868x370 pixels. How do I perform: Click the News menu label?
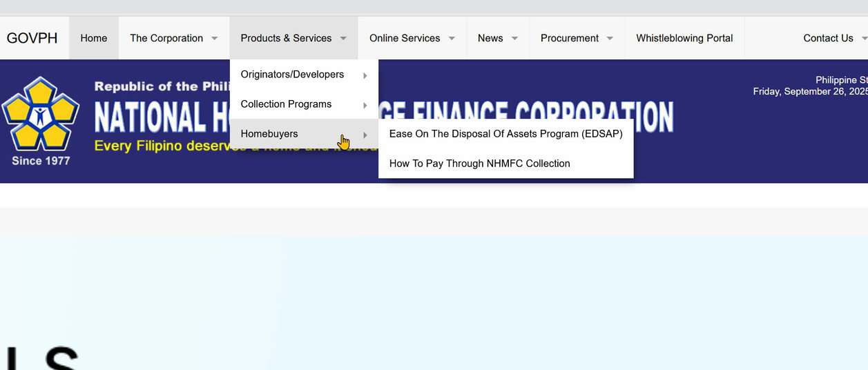[490, 38]
